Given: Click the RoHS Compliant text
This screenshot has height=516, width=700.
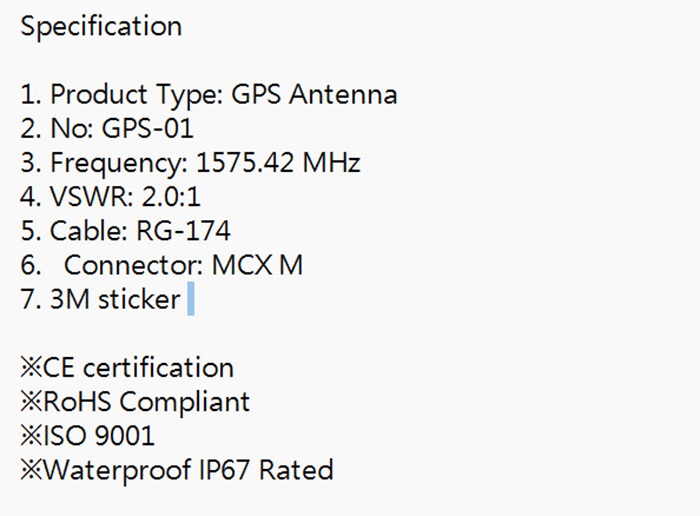Looking at the screenshot, I should pos(146,402).
